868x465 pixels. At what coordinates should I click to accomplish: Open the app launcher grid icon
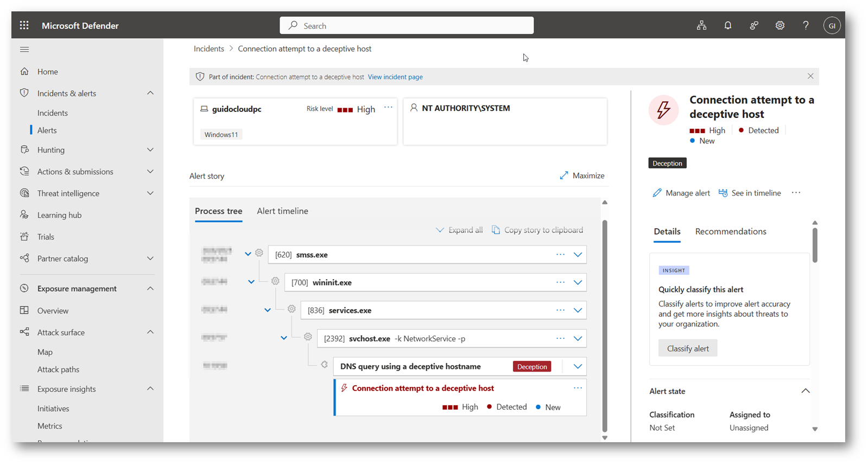tap(24, 25)
